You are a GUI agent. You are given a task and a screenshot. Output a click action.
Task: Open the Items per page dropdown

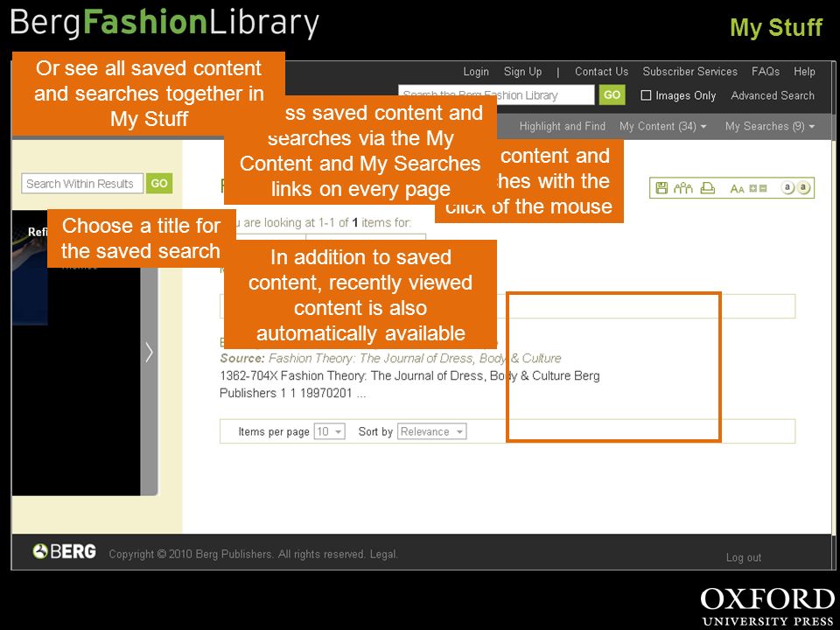pos(330,431)
